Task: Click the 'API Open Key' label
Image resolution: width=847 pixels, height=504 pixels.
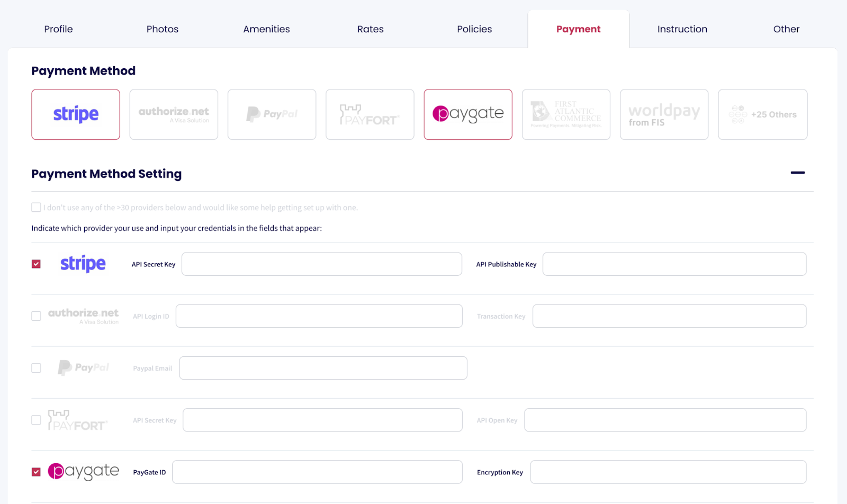Action: click(x=497, y=420)
